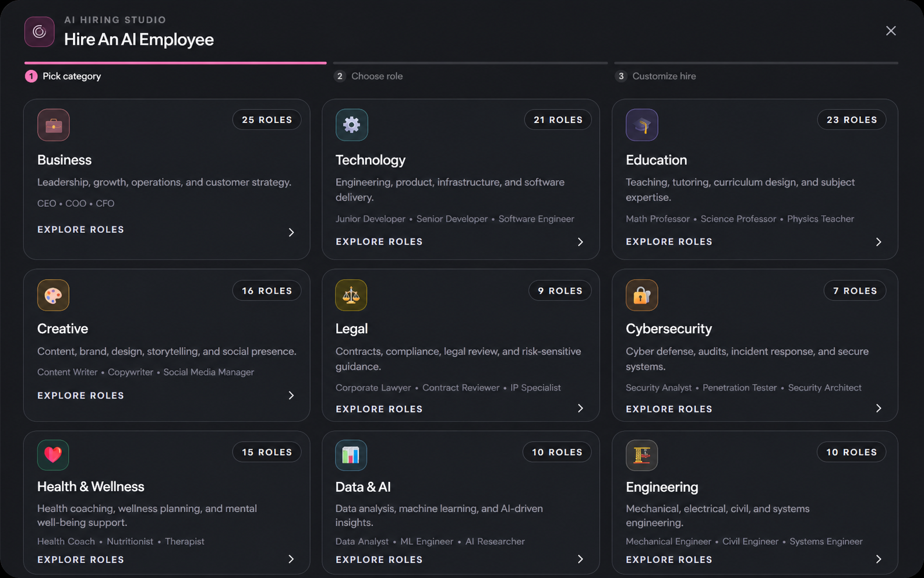Click the Data & AI 10 ROLES badge
This screenshot has width=924, height=578.
pyautogui.click(x=557, y=452)
